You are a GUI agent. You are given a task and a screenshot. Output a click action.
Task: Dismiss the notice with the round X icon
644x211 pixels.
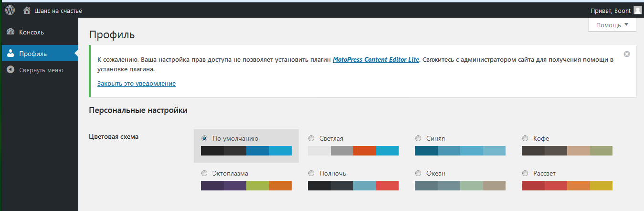[x=627, y=54]
